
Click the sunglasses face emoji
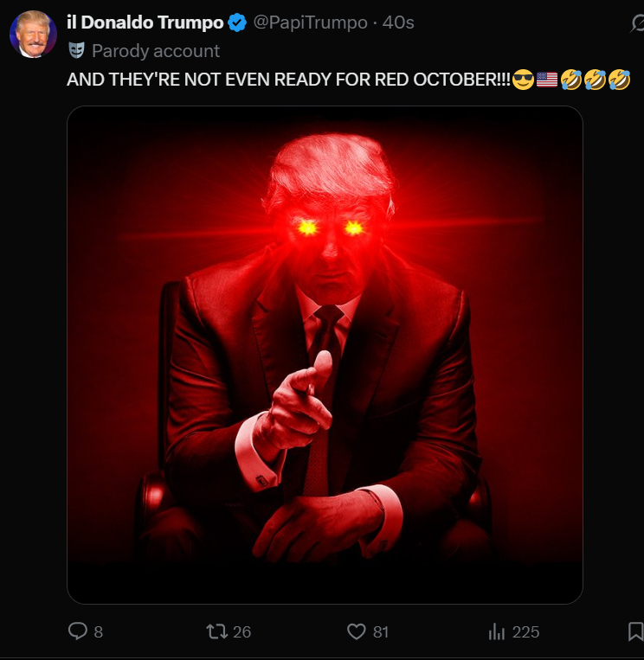point(523,80)
